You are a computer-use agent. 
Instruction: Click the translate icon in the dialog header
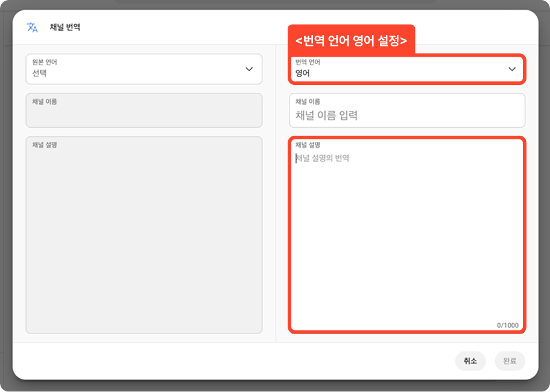(32, 28)
